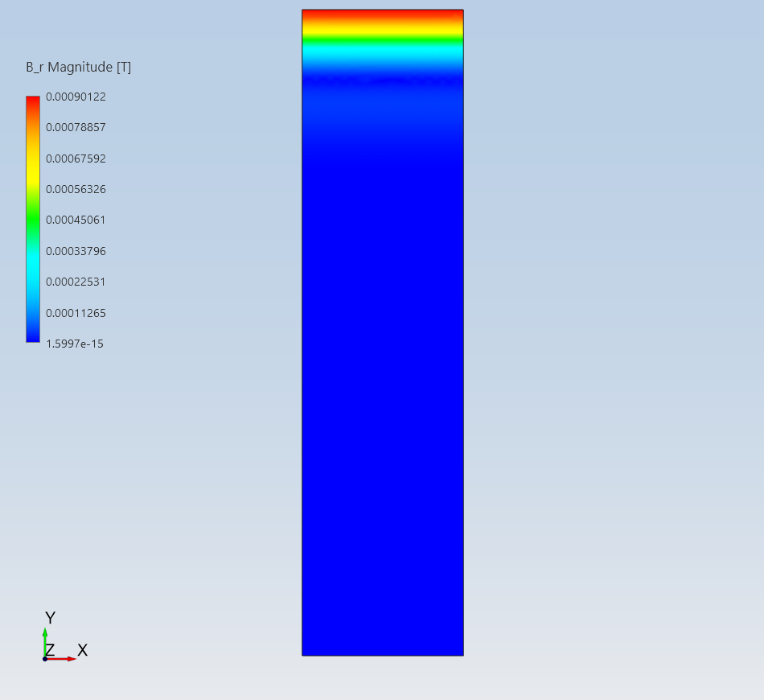Select legend value 0.00011265
Image resolution: width=764 pixels, height=700 pixels.
76,313
